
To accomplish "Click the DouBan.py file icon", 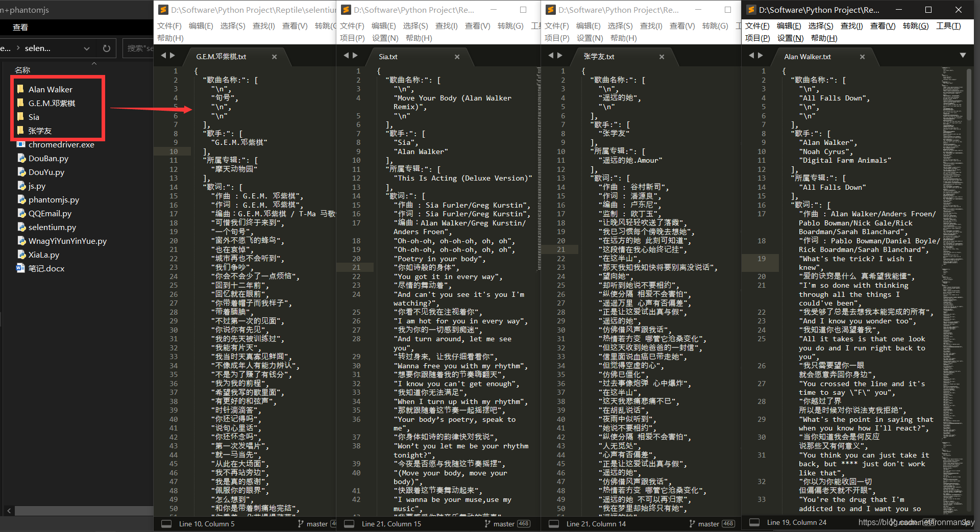I will pyautogui.click(x=21, y=158).
